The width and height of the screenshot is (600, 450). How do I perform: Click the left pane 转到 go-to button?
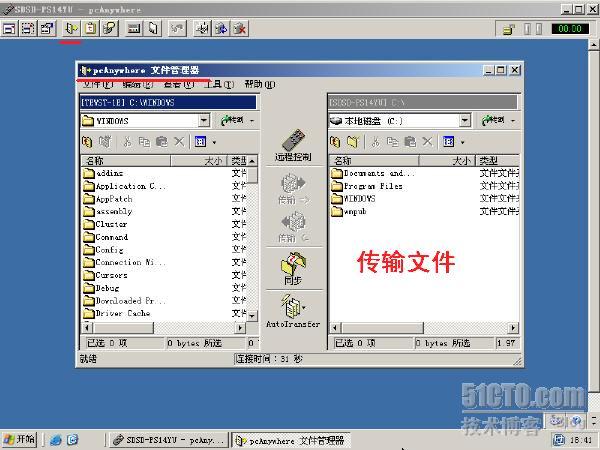pyautogui.click(x=232, y=121)
